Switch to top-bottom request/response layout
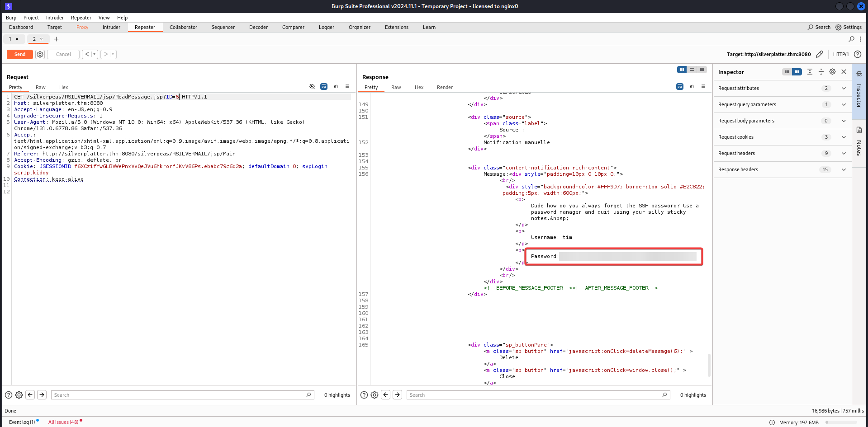This screenshot has height=427, width=868. click(692, 70)
